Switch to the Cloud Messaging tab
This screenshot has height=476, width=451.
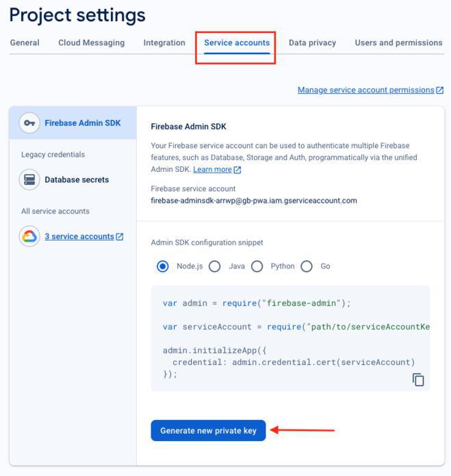[92, 42]
